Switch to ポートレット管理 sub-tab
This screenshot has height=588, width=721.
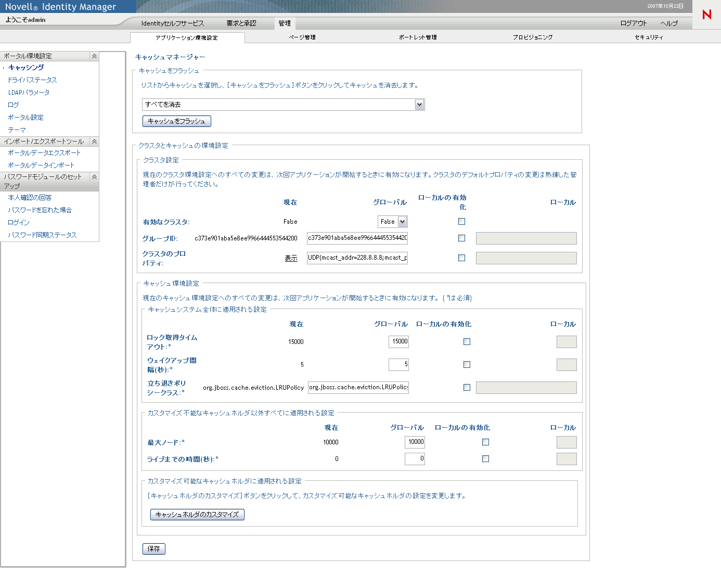pyautogui.click(x=418, y=37)
